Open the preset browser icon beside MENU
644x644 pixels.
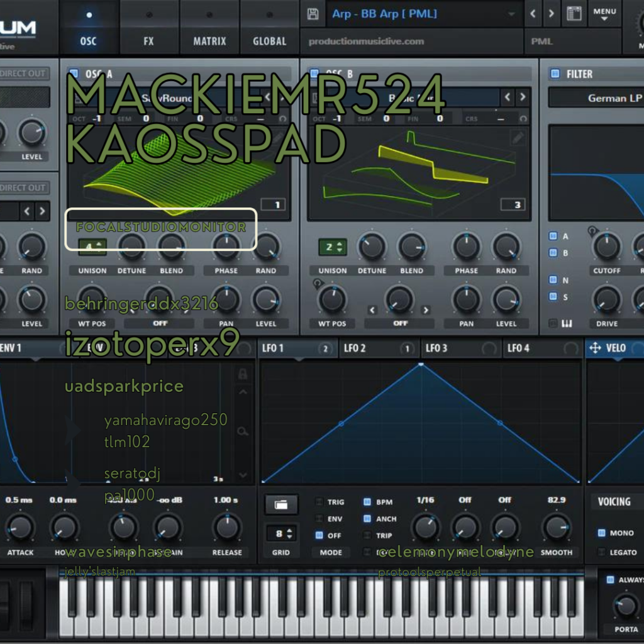(574, 14)
